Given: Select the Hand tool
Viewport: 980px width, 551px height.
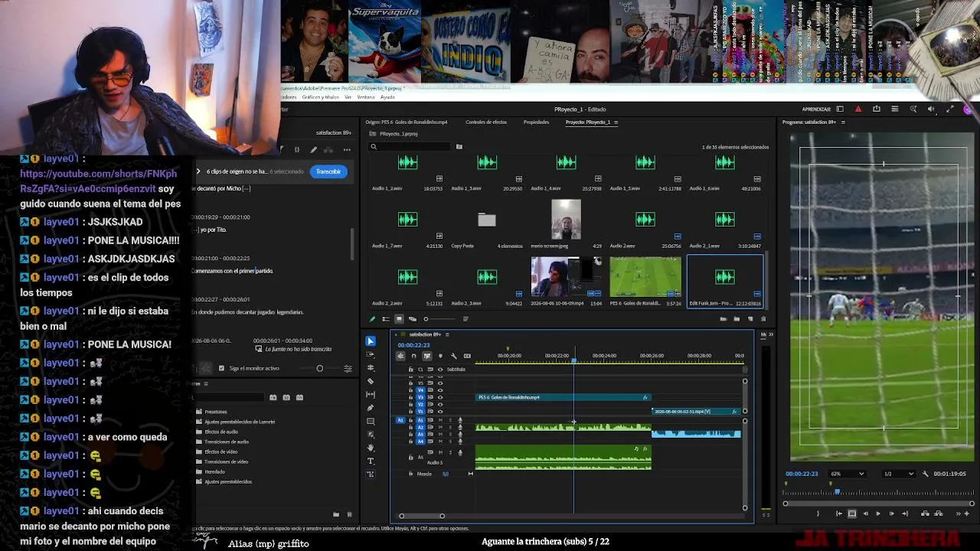Looking at the screenshot, I should click(371, 448).
